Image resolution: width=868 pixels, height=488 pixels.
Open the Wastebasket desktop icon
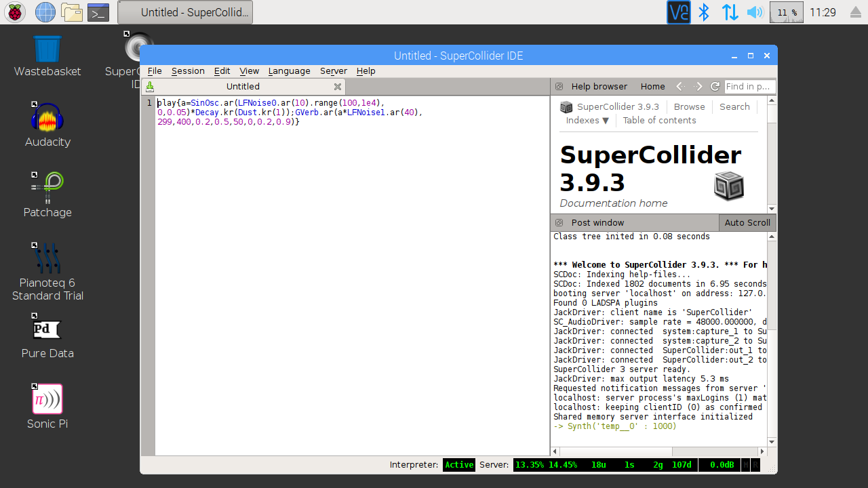(47, 56)
